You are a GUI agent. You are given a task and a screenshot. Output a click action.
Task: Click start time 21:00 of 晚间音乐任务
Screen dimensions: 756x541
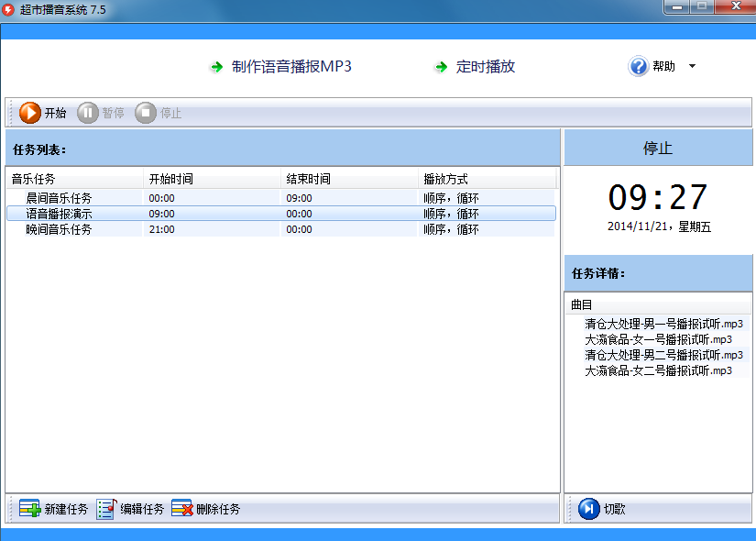(x=161, y=229)
